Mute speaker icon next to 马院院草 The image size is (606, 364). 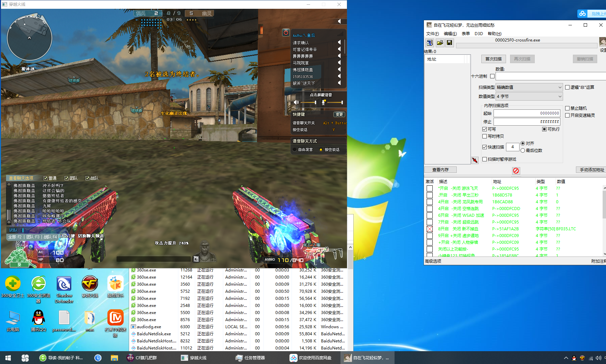[x=339, y=62]
